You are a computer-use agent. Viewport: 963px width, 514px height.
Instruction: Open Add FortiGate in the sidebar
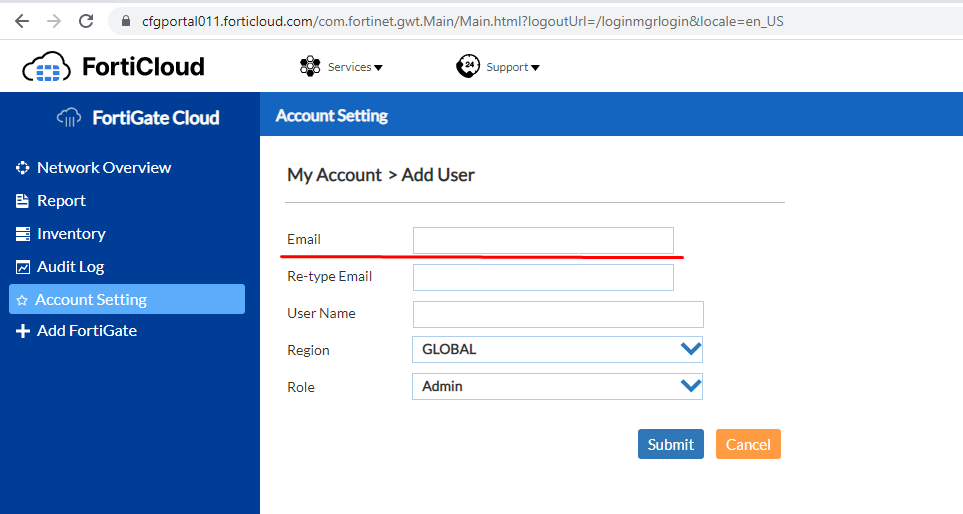pos(87,331)
